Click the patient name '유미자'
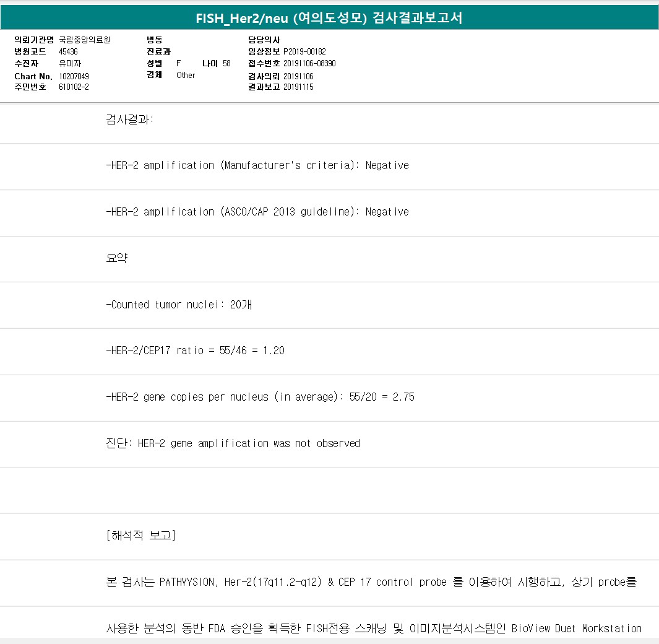The height and width of the screenshot is (644, 659). 70,63
